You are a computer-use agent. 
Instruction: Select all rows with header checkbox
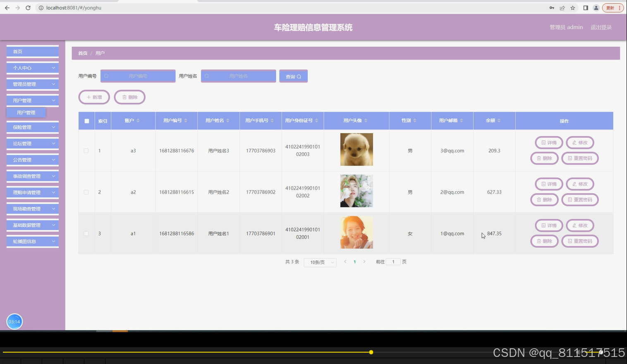(87, 121)
